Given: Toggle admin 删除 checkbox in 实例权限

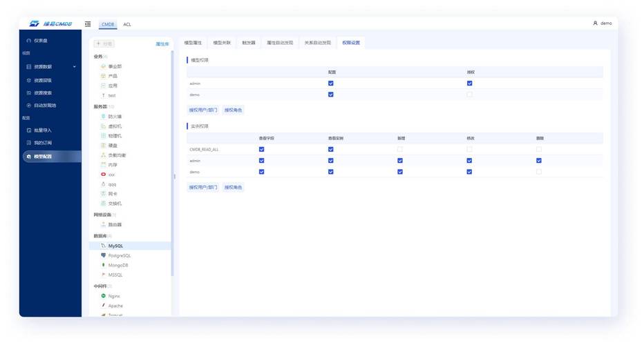Looking at the screenshot, I should pos(539,160).
